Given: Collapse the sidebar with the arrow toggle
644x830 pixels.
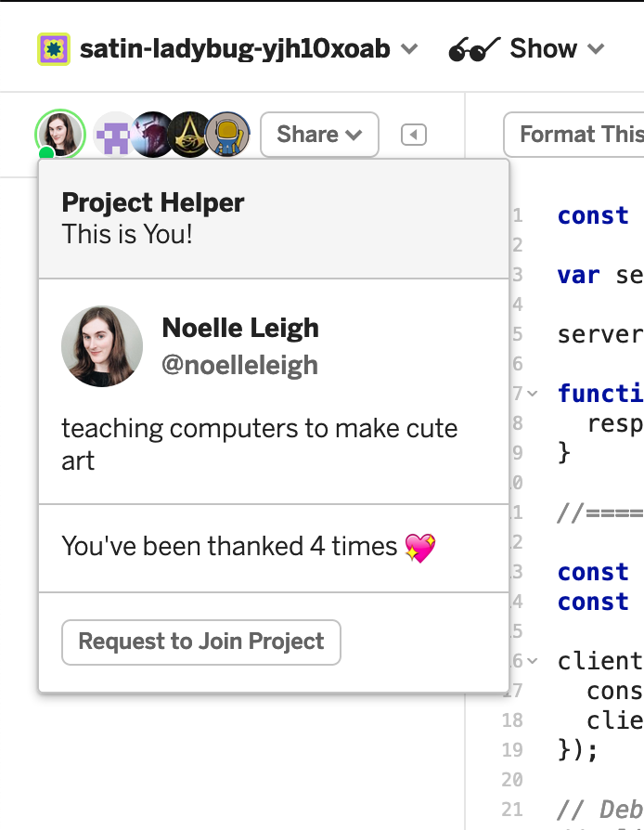Looking at the screenshot, I should pyautogui.click(x=414, y=136).
